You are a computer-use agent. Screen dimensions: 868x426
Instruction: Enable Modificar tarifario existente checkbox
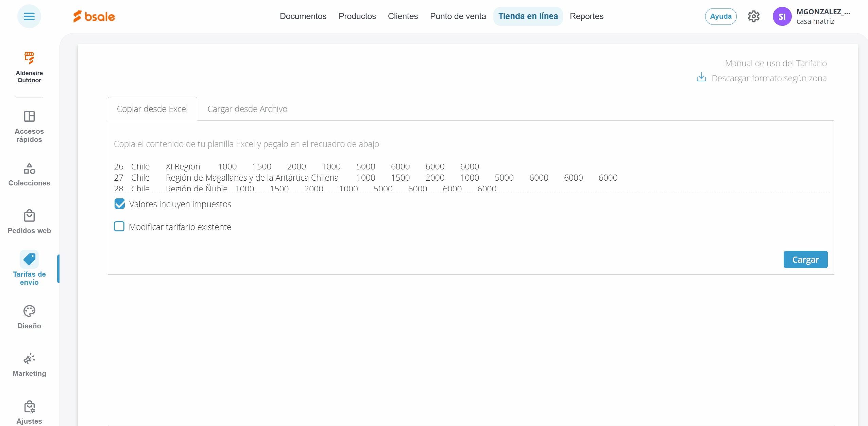point(119,227)
